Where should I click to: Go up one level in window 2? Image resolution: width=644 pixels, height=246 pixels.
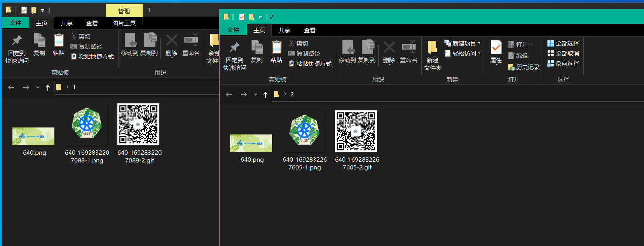265,94
